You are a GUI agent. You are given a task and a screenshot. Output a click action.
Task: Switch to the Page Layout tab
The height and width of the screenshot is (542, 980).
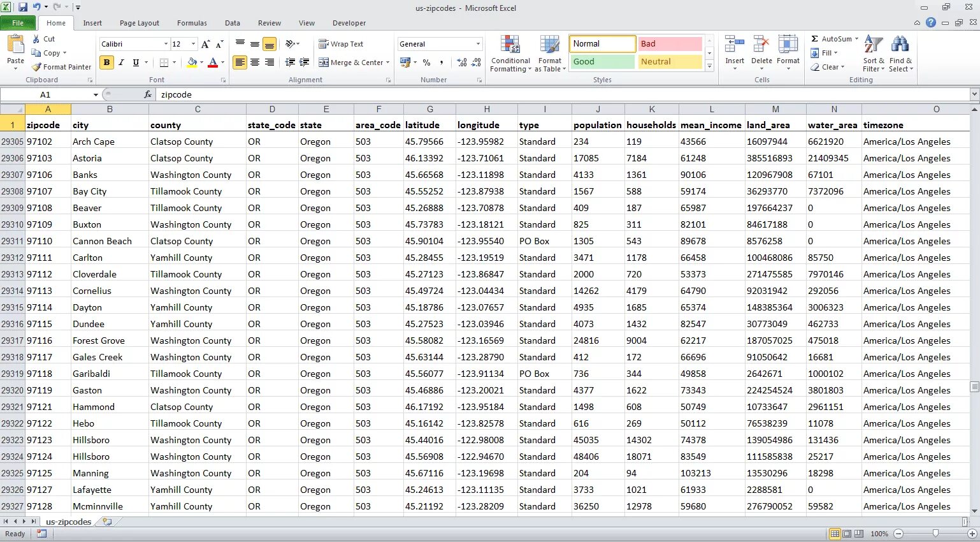[140, 23]
